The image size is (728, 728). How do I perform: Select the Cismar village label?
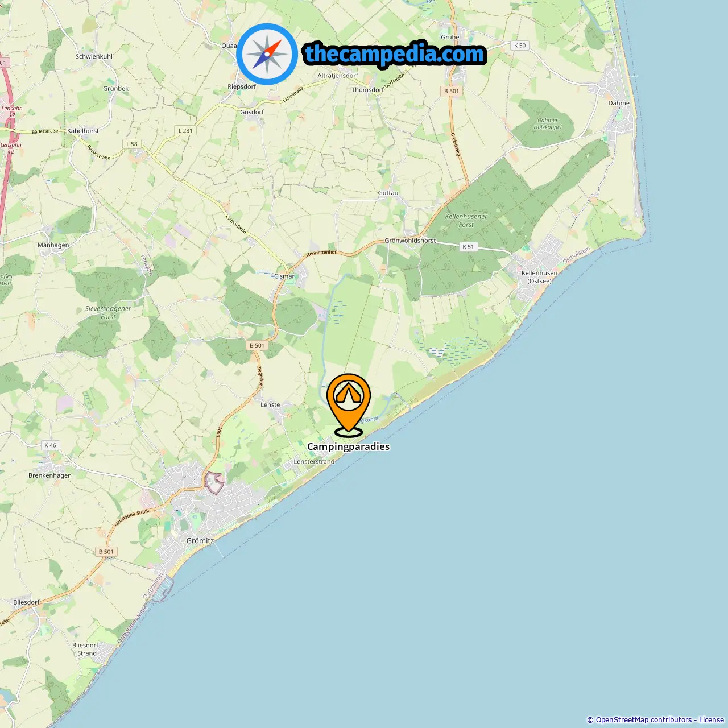[x=284, y=276]
